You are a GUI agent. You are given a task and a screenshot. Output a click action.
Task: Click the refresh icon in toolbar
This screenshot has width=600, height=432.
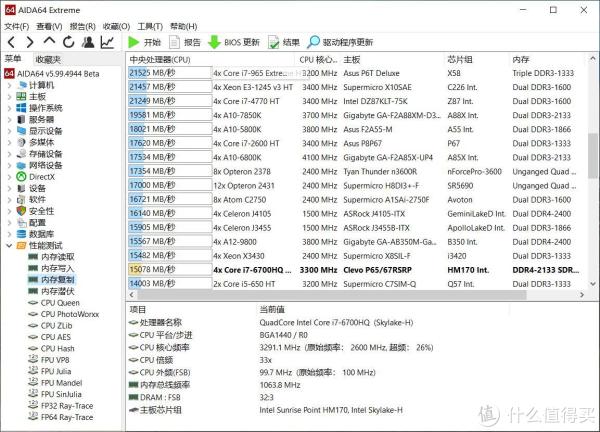pyautogui.click(x=68, y=42)
